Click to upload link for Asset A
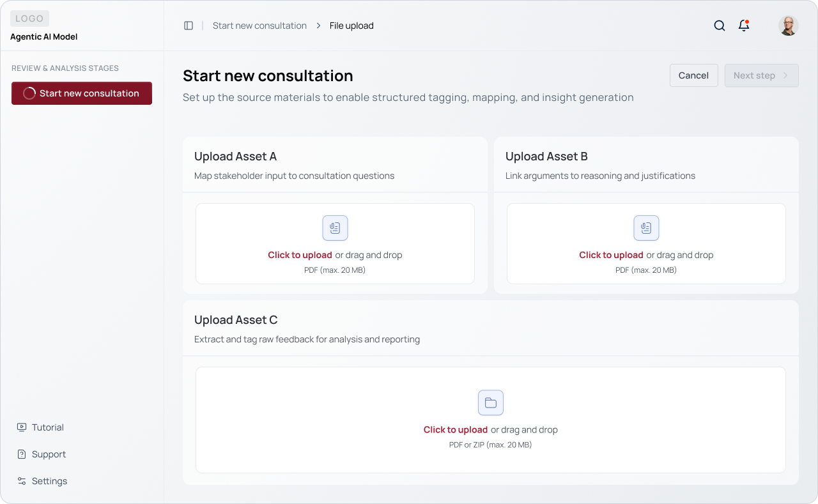The image size is (818, 504). (300, 255)
